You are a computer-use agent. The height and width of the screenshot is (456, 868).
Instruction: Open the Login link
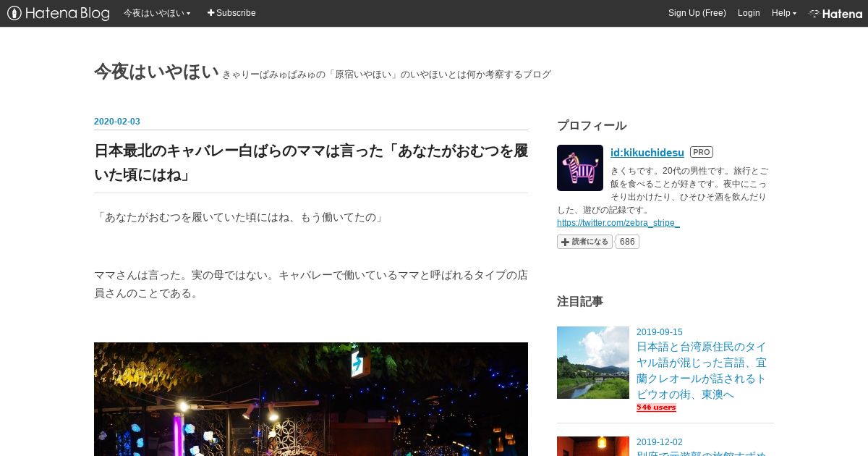click(749, 13)
